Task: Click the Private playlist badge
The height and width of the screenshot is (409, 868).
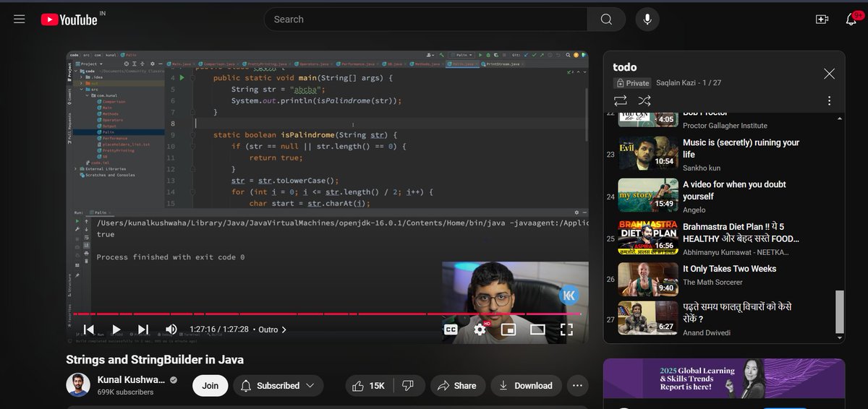Action: pos(631,83)
